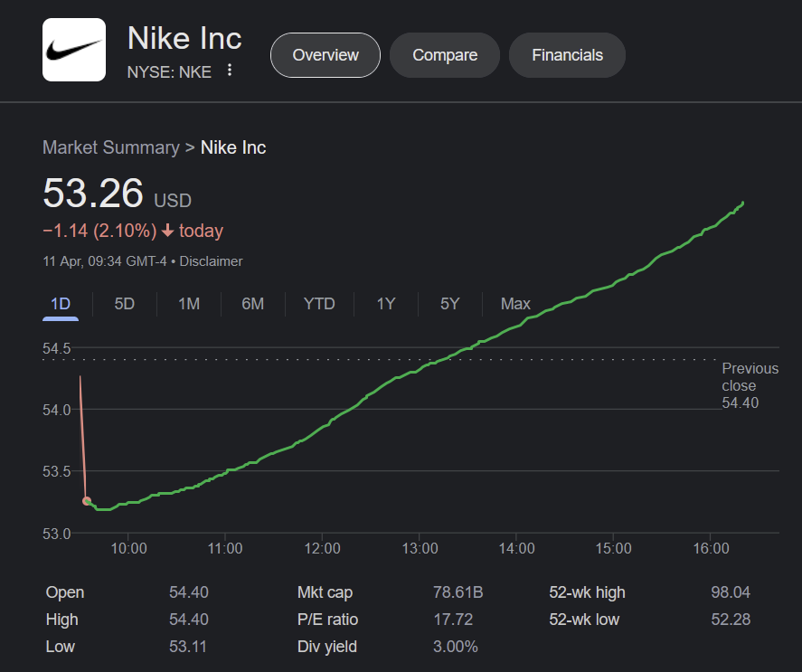Image resolution: width=802 pixels, height=672 pixels.
Task: Click the Nike swoosh logo
Action: (74, 50)
